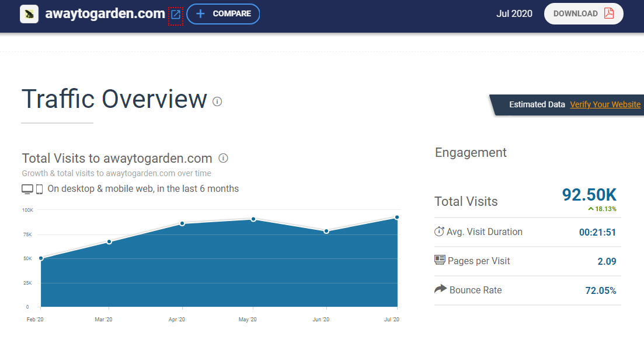Click the 100K y-axis label
This screenshot has width=644, height=340.
point(27,210)
